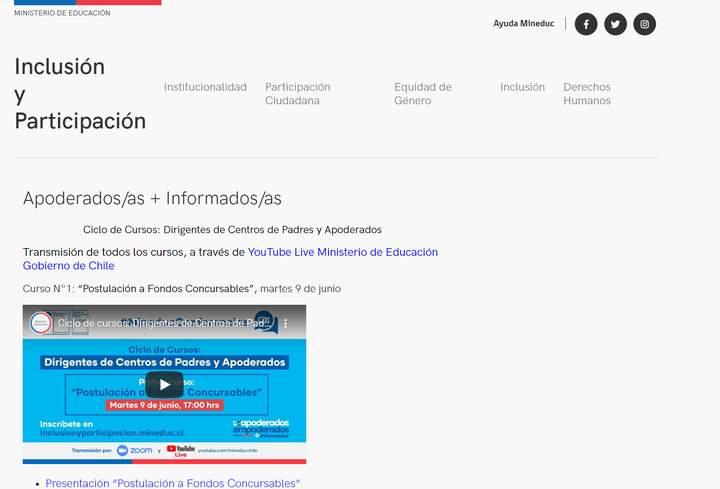Screen dimensions: 720x489
Task: Click the video title at the top of the player
Action: pos(162,323)
